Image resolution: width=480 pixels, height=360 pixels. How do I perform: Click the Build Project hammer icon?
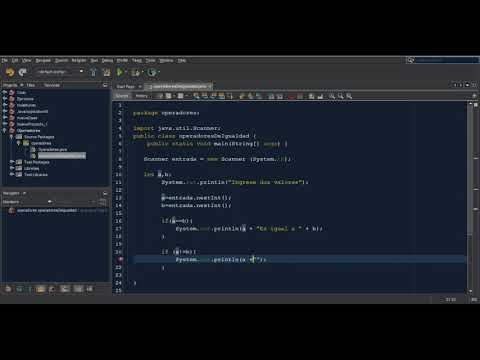click(94, 72)
